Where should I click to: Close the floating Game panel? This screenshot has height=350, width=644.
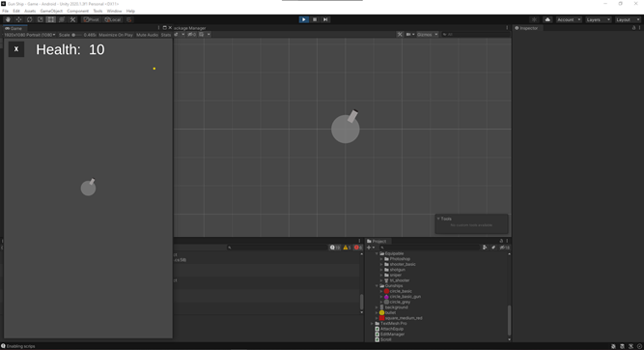pyautogui.click(x=170, y=28)
